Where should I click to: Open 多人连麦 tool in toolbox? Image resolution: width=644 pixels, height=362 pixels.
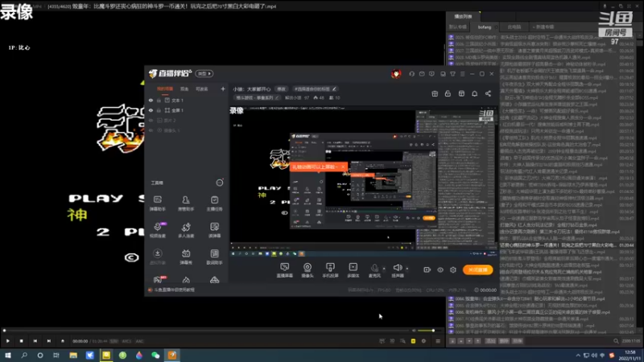click(186, 230)
